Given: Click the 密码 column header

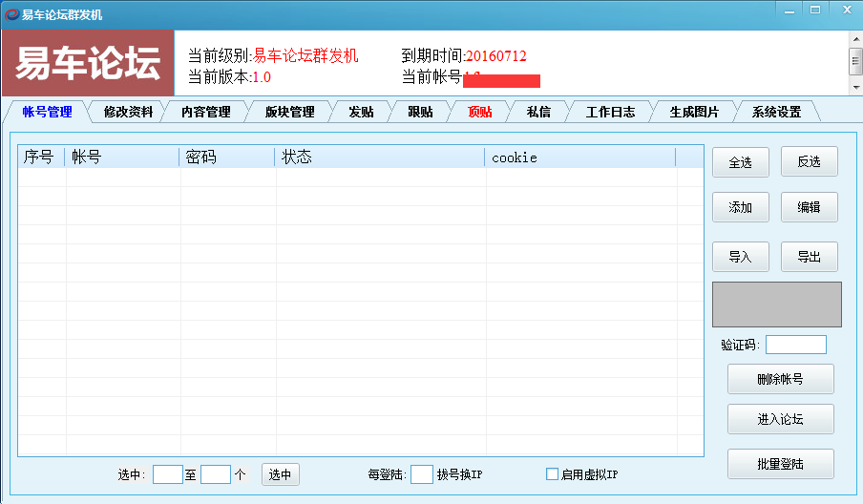Looking at the screenshot, I should coord(227,157).
